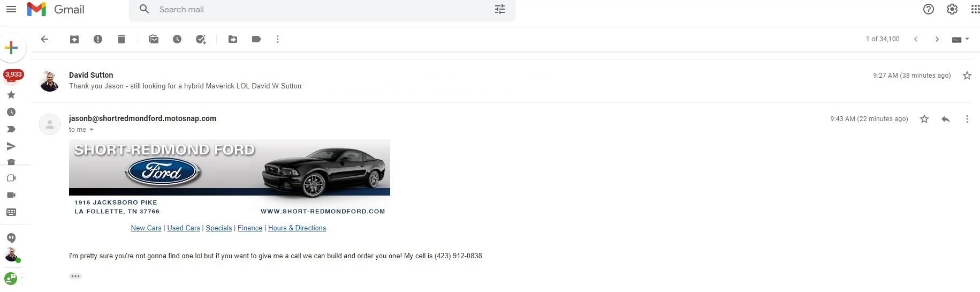The image size is (980, 292).
Task: Click the Gmail logo
Action: point(56,9)
